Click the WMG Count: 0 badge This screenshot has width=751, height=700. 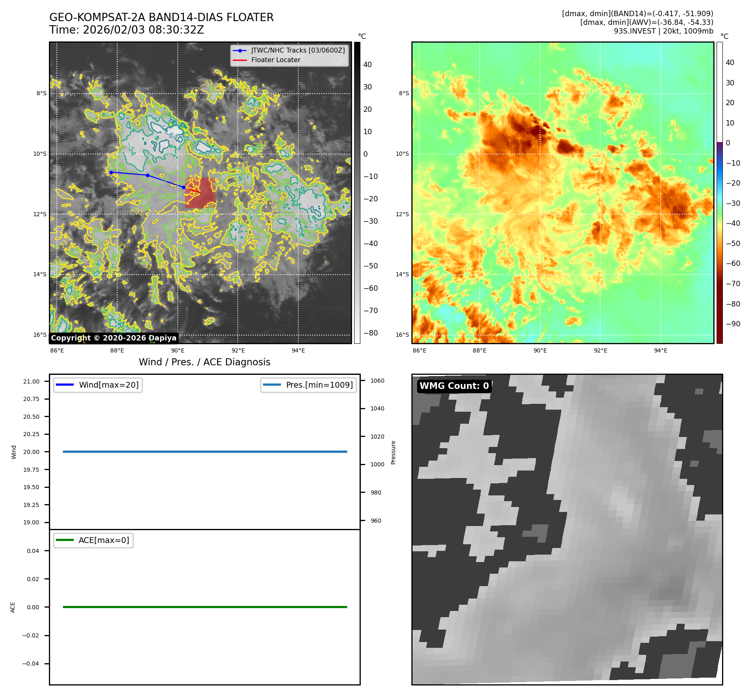(454, 386)
